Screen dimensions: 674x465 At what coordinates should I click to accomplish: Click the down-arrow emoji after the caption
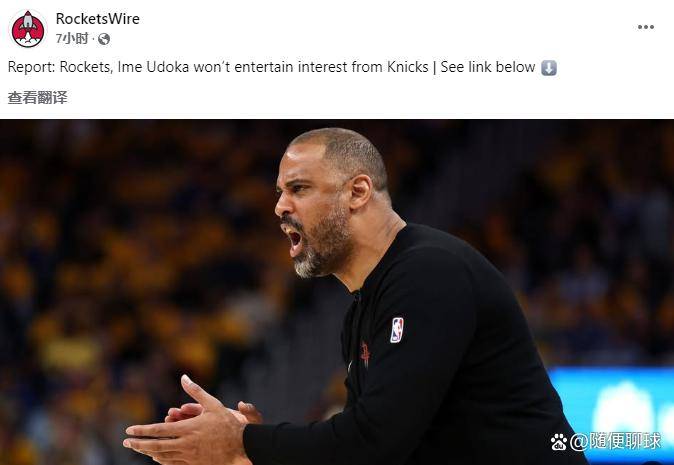coord(548,67)
